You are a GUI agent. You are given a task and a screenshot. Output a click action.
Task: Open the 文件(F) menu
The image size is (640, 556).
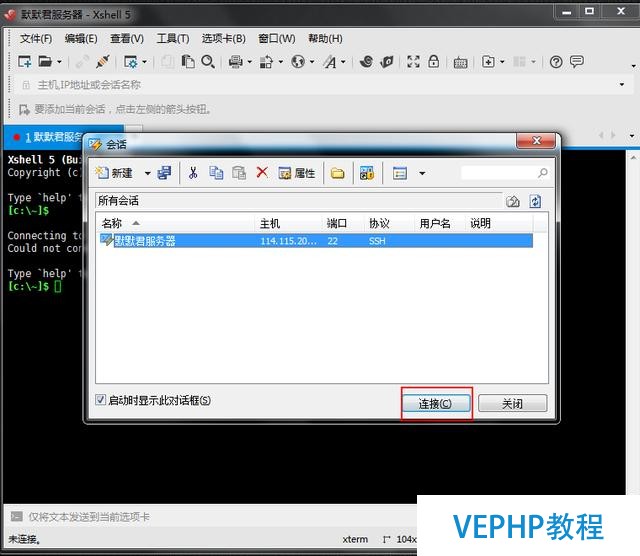36,38
